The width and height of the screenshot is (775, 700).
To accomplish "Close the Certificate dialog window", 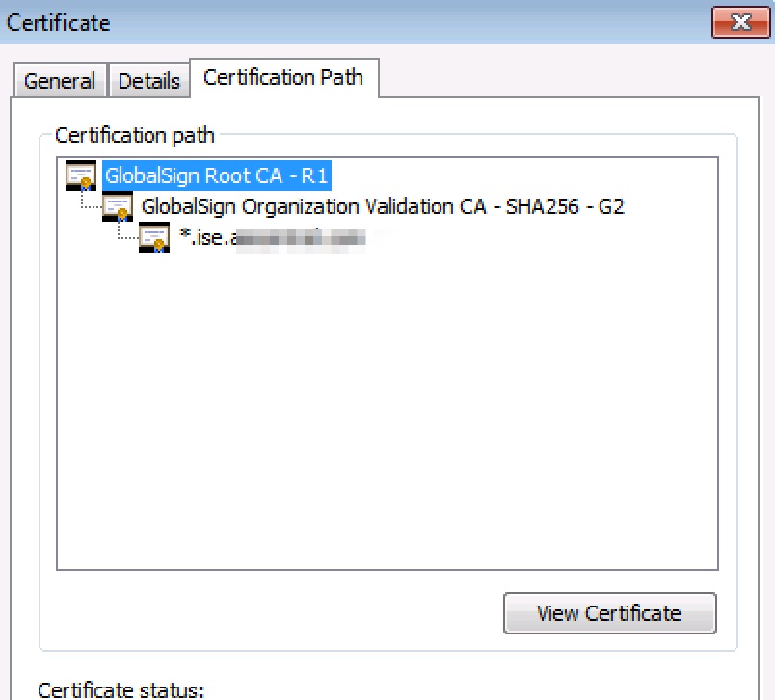I will (x=739, y=22).
